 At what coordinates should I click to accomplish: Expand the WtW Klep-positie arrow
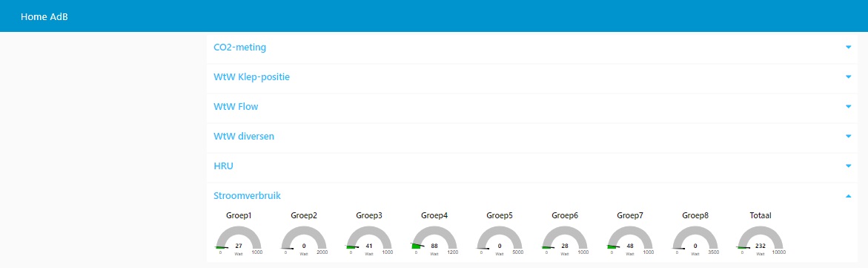(848, 76)
